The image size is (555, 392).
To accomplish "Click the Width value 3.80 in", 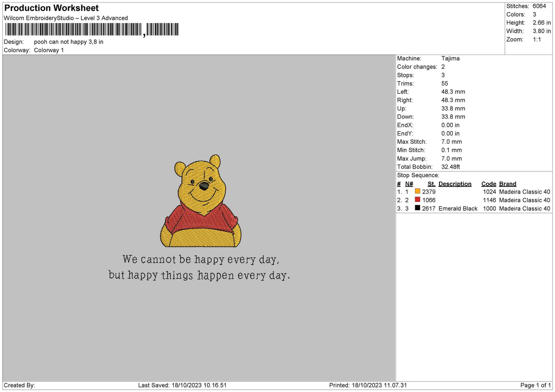I will point(542,31).
